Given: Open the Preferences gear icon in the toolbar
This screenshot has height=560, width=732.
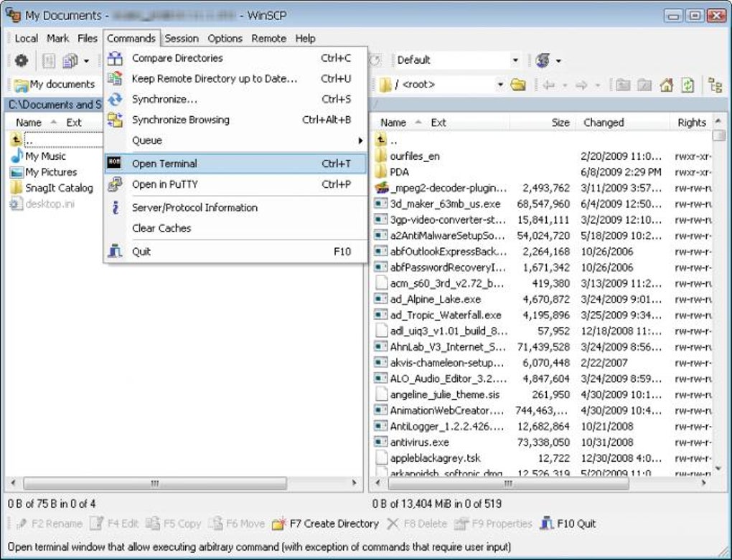Looking at the screenshot, I should [22, 60].
